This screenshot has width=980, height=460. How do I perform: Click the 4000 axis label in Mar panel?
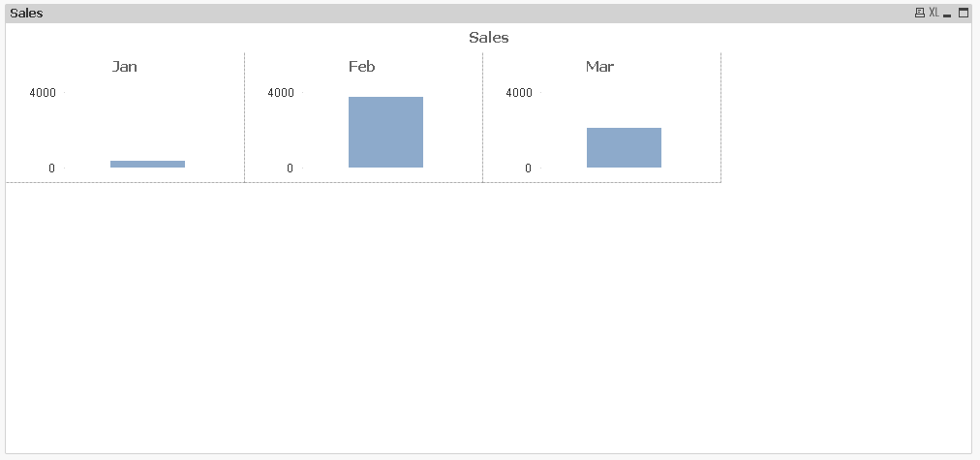tap(519, 93)
